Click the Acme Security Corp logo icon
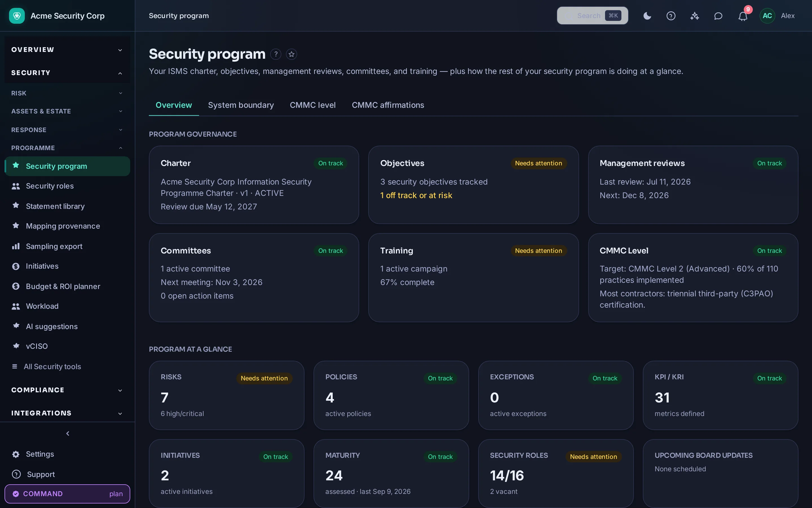This screenshot has width=812, height=508. [x=17, y=16]
